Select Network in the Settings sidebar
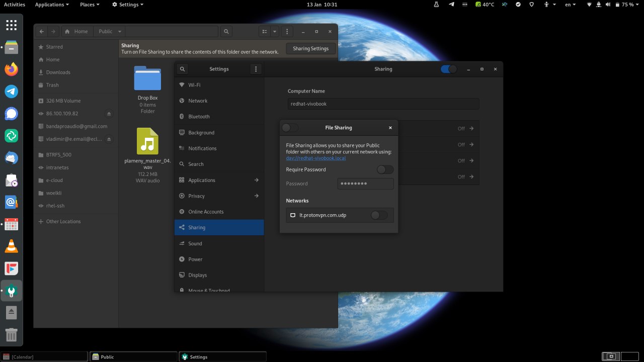644x362 pixels. (219, 101)
